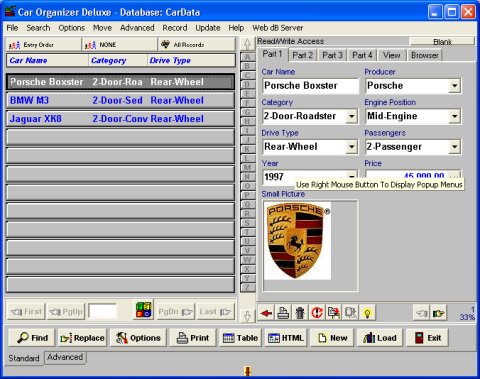480x379 pixels.
Task: Click the Load button
Action: (x=380, y=338)
